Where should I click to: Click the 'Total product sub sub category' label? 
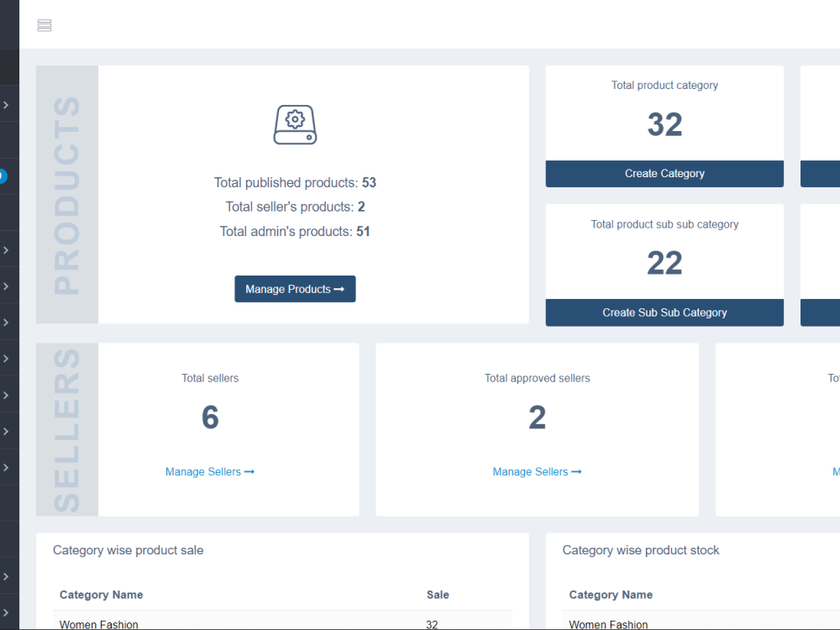[664, 224]
